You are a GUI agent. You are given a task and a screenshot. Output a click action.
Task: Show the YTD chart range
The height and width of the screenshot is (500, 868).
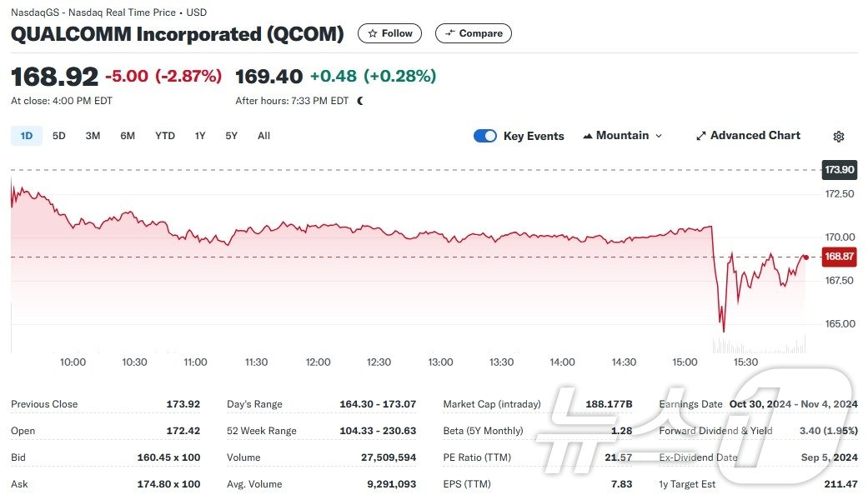(x=165, y=136)
